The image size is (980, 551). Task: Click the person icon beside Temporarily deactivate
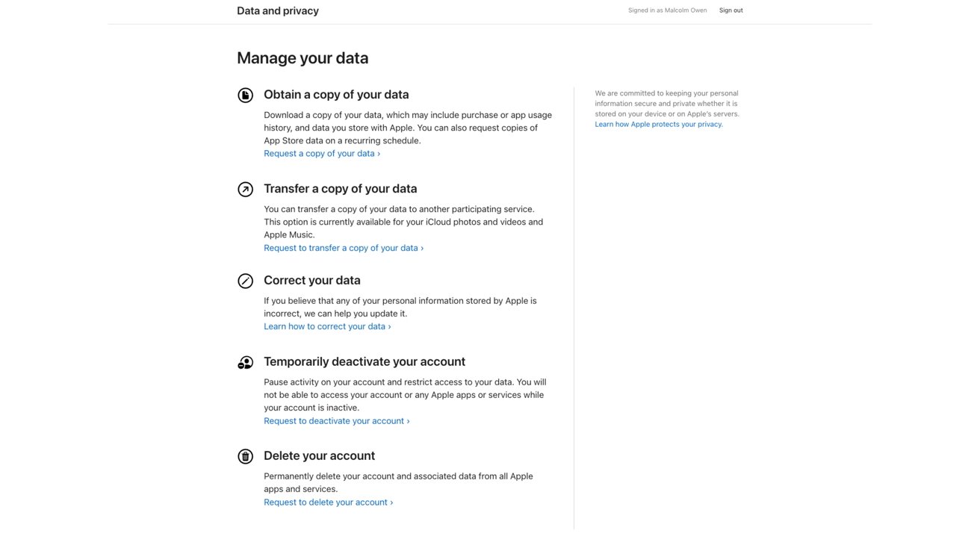[x=245, y=362]
